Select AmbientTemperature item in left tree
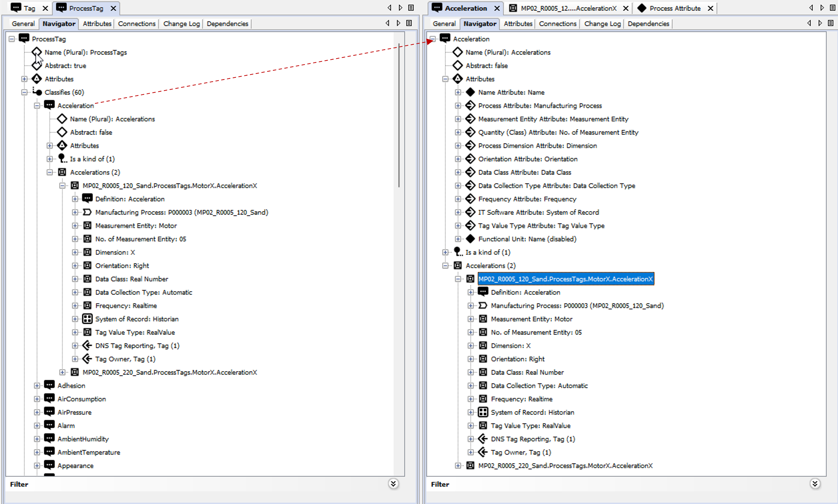838x504 pixels. (89, 452)
